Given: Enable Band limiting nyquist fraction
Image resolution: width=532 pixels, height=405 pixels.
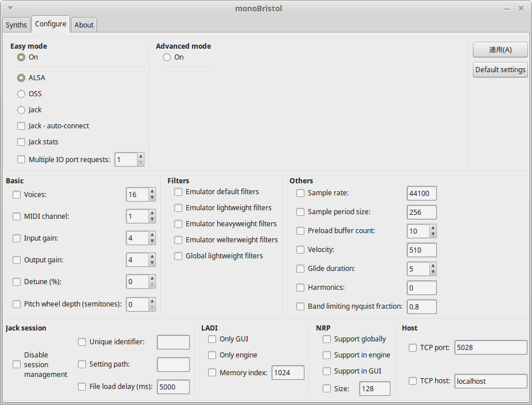Looking at the screenshot, I should coord(300,306).
